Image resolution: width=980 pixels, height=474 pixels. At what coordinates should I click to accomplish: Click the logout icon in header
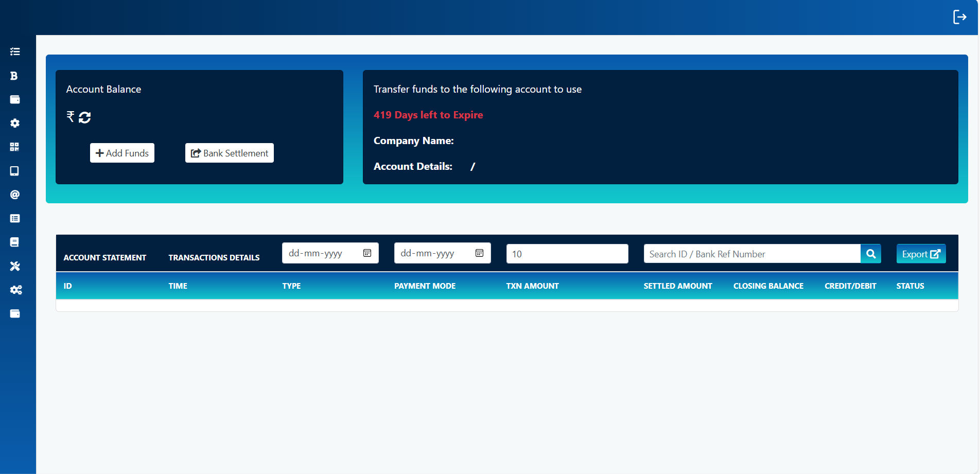click(x=959, y=17)
